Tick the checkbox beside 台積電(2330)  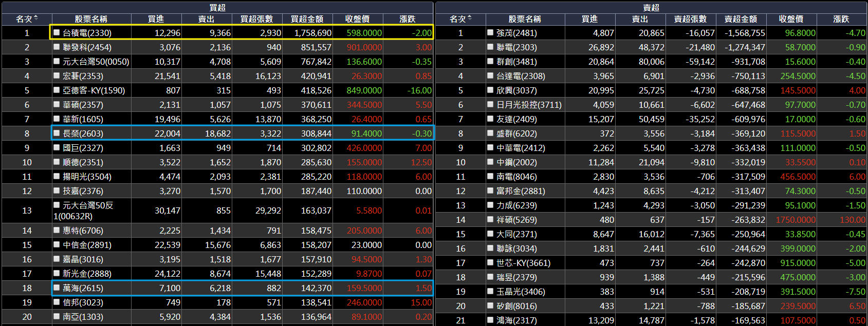pos(57,32)
